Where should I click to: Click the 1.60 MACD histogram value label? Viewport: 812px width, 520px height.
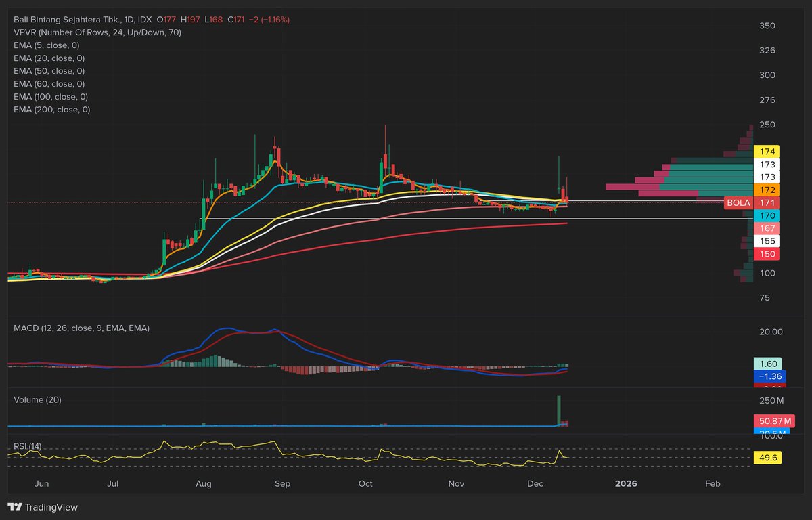pos(767,363)
